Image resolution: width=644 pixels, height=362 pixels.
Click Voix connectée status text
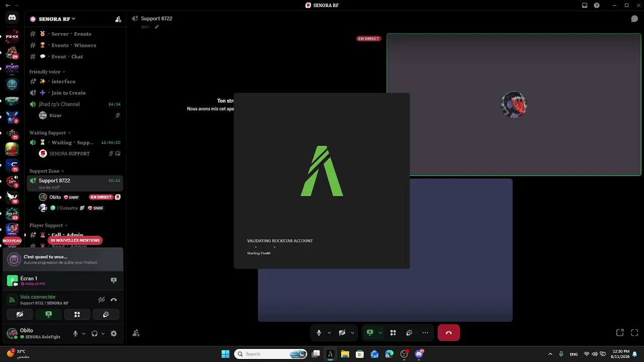[x=38, y=297]
